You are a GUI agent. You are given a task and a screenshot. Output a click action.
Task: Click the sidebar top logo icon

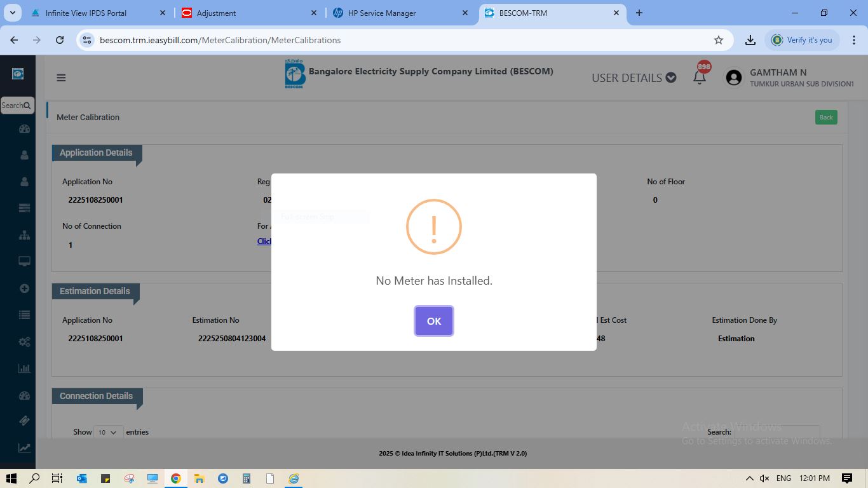(x=18, y=74)
